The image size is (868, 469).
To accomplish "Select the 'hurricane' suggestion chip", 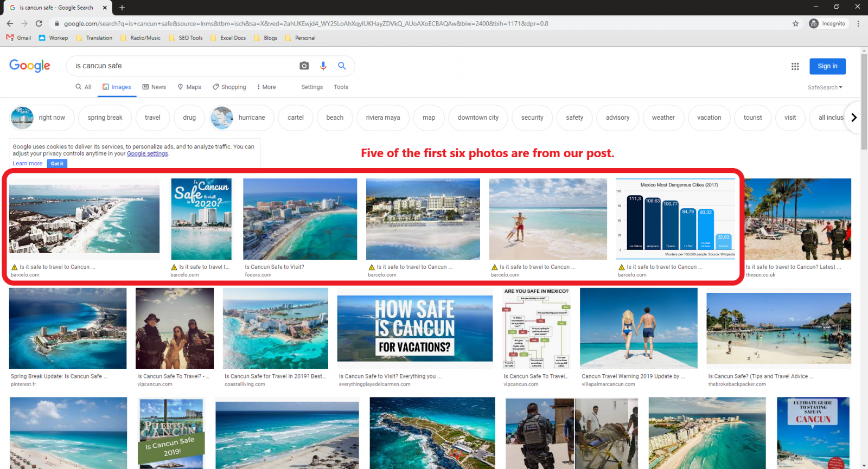I will [x=241, y=118].
